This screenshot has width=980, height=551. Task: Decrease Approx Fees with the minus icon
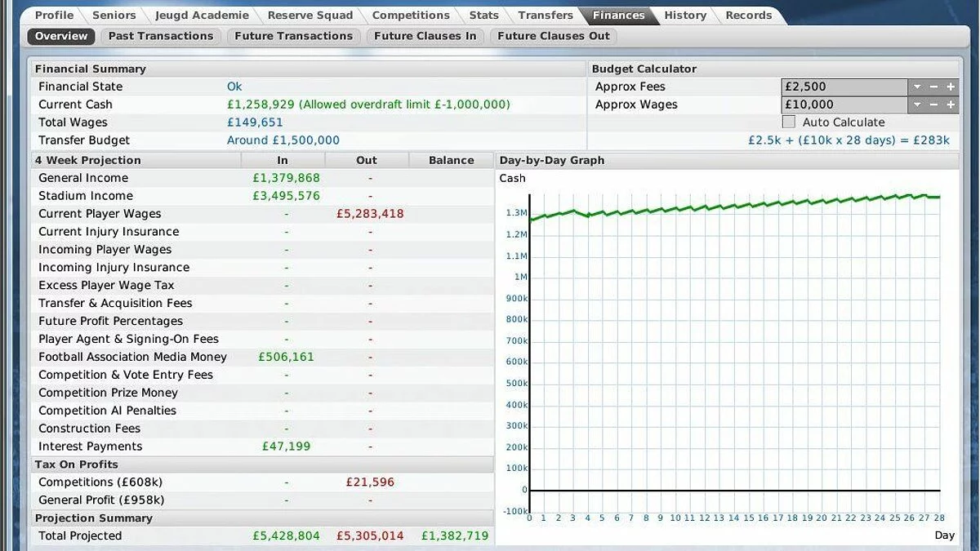pos(934,87)
